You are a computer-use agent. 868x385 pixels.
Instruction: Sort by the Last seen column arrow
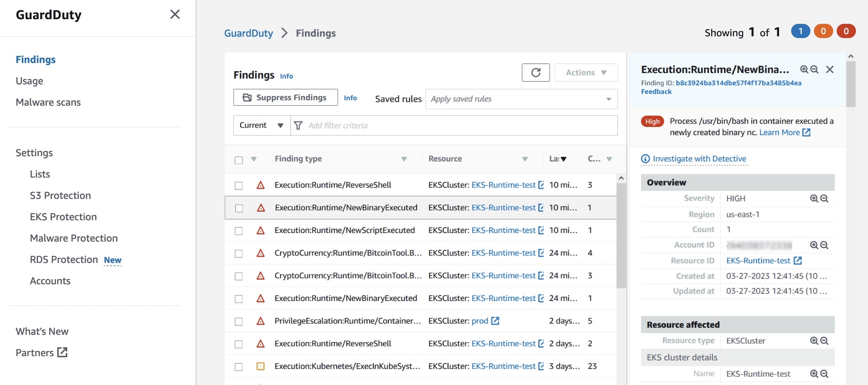[x=563, y=159]
